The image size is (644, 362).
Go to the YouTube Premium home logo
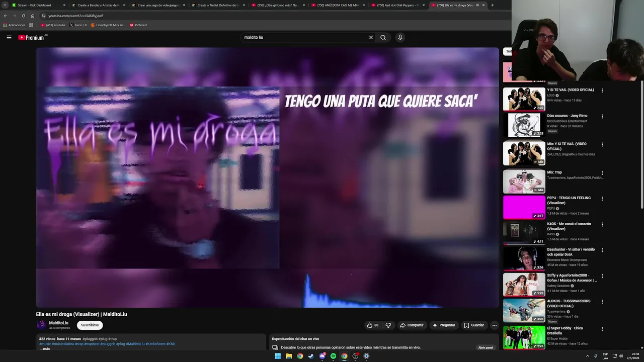click(x=31, y=38)
